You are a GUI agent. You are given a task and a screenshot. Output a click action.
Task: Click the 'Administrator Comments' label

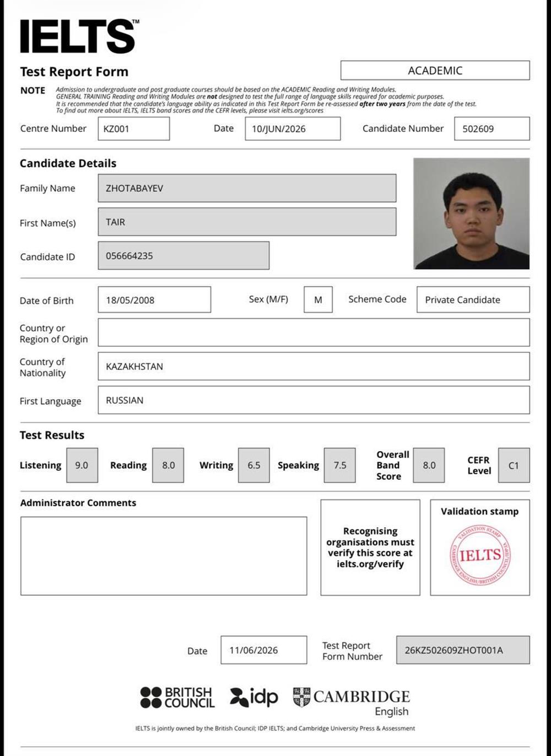[x=78, y=503]
